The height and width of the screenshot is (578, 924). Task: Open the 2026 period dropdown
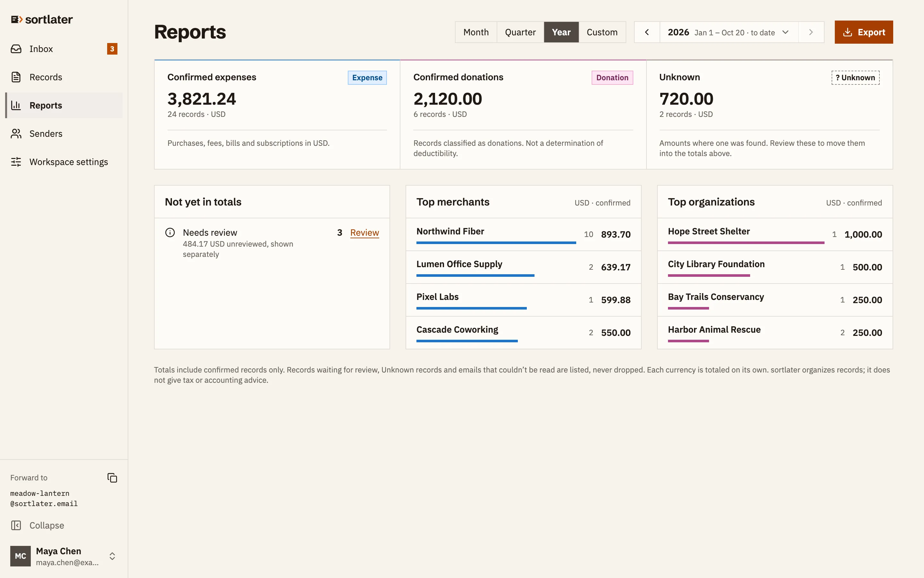click(729, 32)
